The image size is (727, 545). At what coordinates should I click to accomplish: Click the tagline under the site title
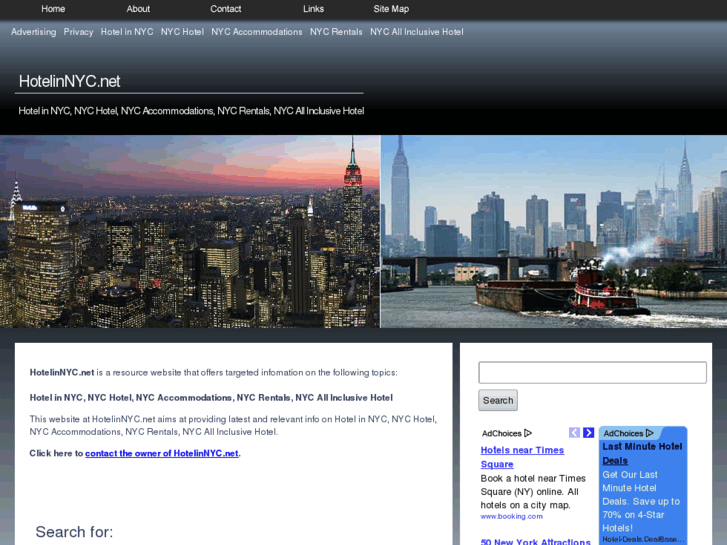[191, 111]
